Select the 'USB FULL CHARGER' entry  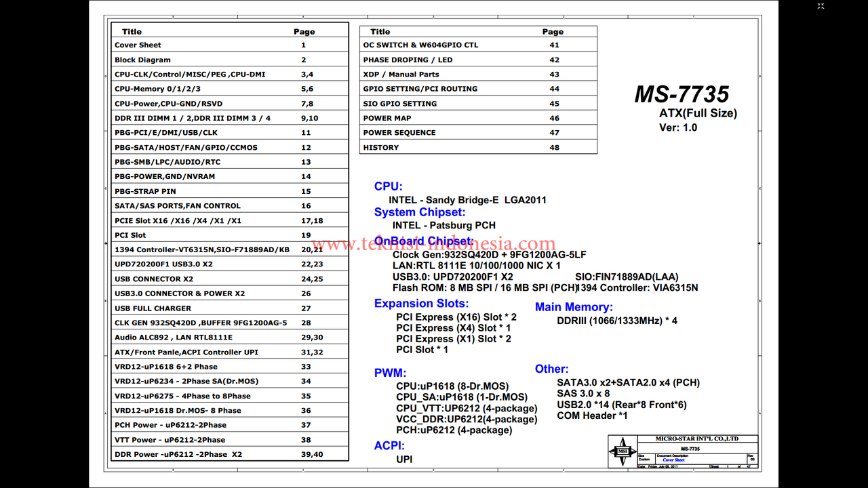tap(230, 308)
